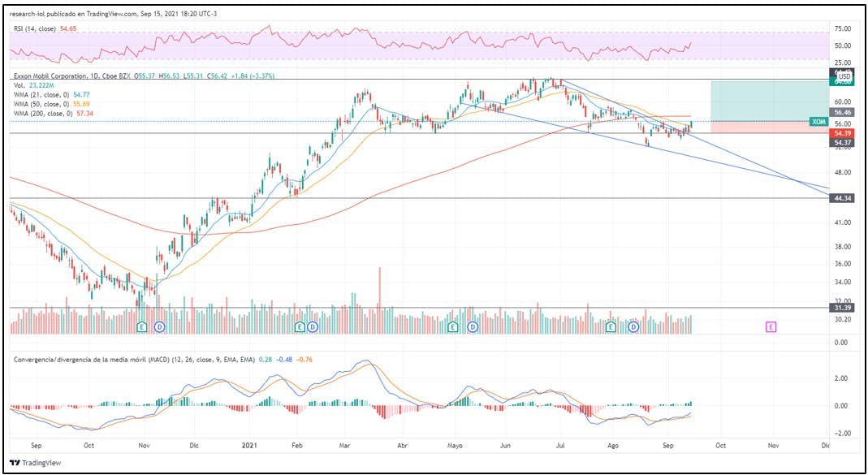Click the 31.39 horizontal line label

pos(841,307)
